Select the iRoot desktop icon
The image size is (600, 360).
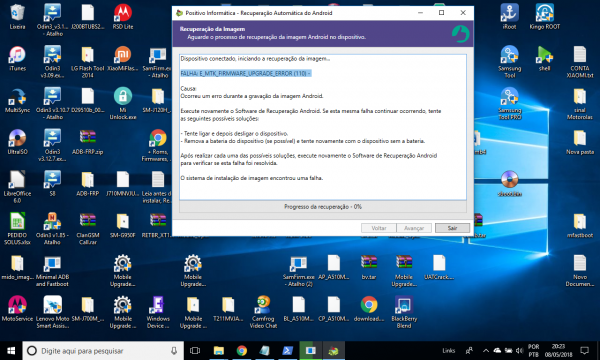pos(509,17)
